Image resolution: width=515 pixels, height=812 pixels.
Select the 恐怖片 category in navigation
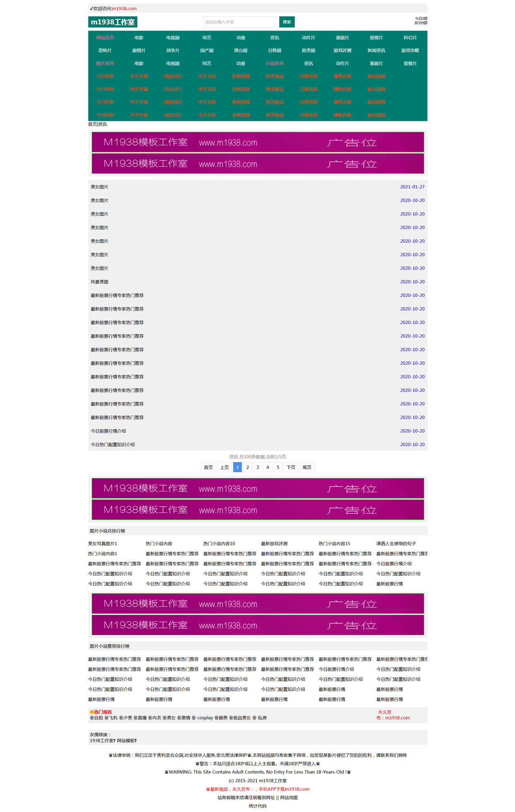point(105,50)
